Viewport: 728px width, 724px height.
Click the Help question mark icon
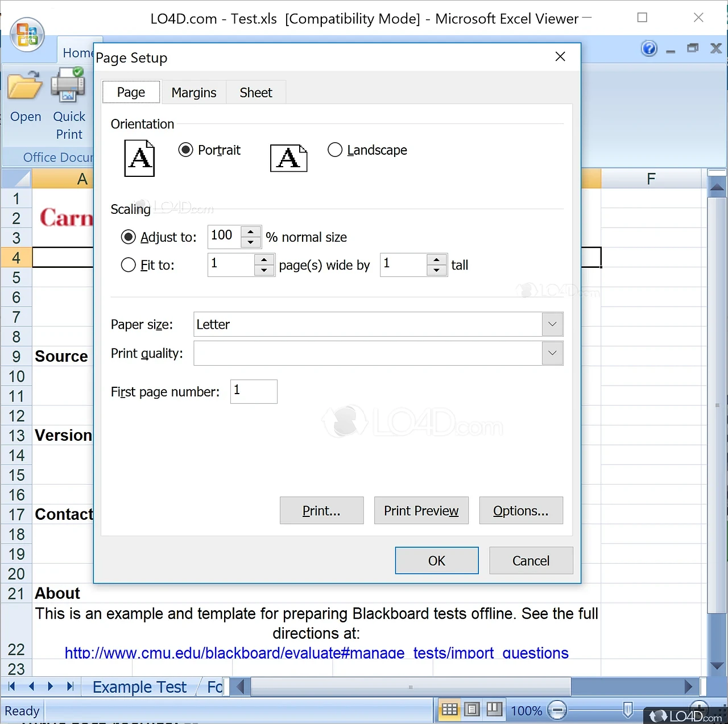point(649,48)
